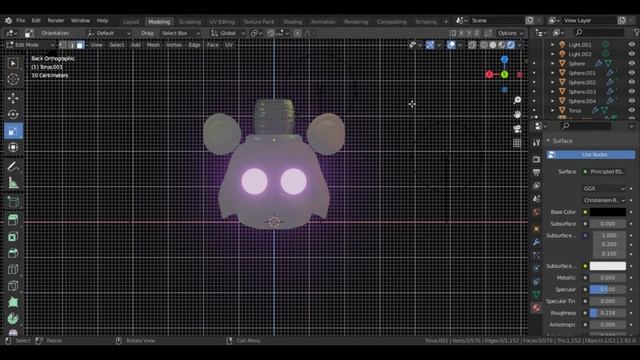Toggle the camera view icon
The width and height of the screenshot is (640, 360).
[x=517, y=129]
